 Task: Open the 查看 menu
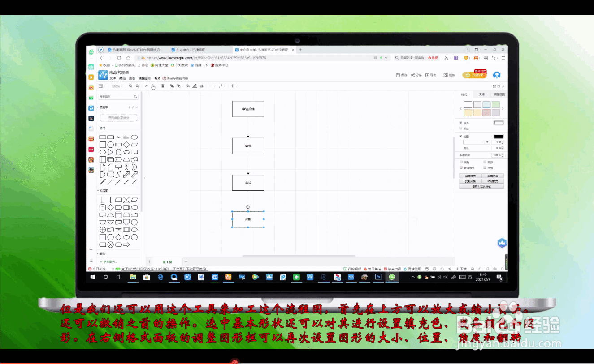132,78
